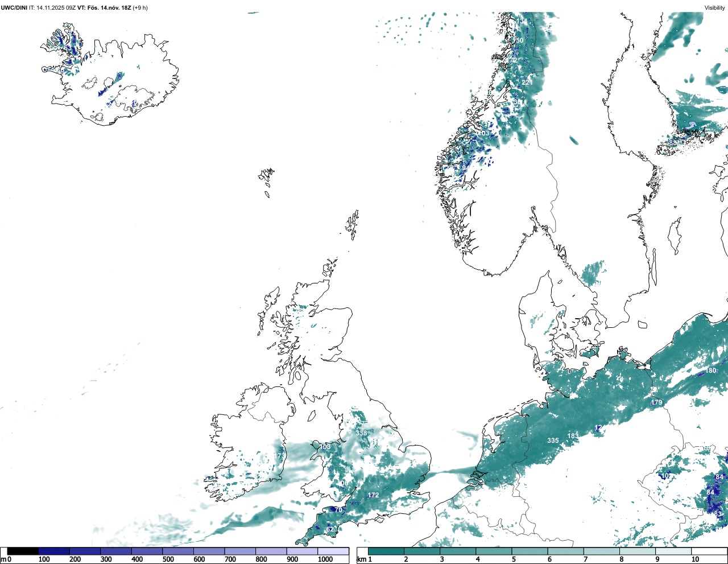Click the 'km 1' unit label on kilometre legend
The width and height of the screenshot is (728, 564).
coord(364,559)
